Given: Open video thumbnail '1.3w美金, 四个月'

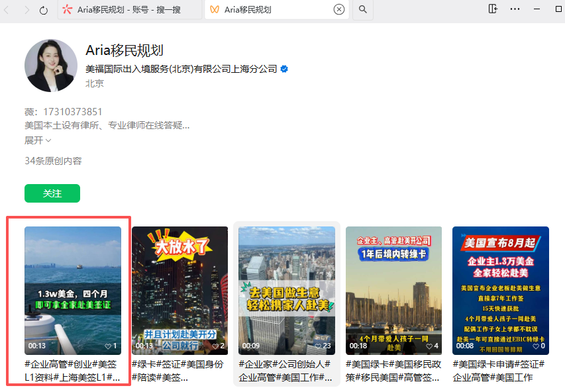Looking at the screenshot, I should [73, 291].
